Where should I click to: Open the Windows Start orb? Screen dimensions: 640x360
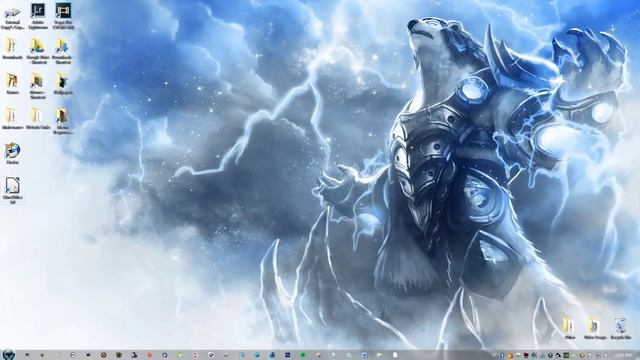(x=8, y=354)
